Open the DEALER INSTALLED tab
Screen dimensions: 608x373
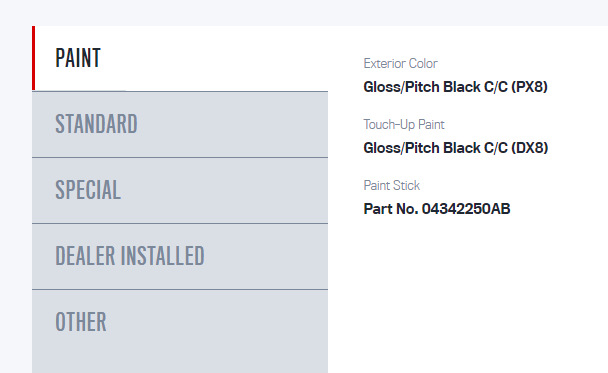180,256
